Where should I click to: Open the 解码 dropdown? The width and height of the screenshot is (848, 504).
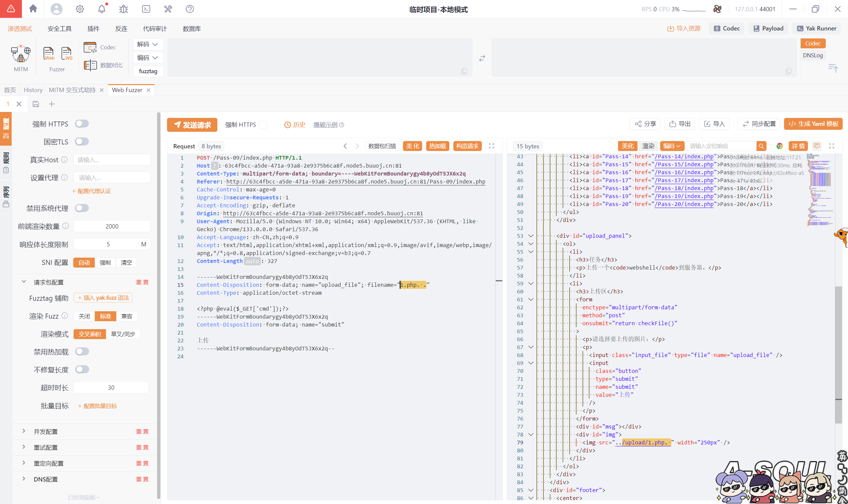[148, 44]
